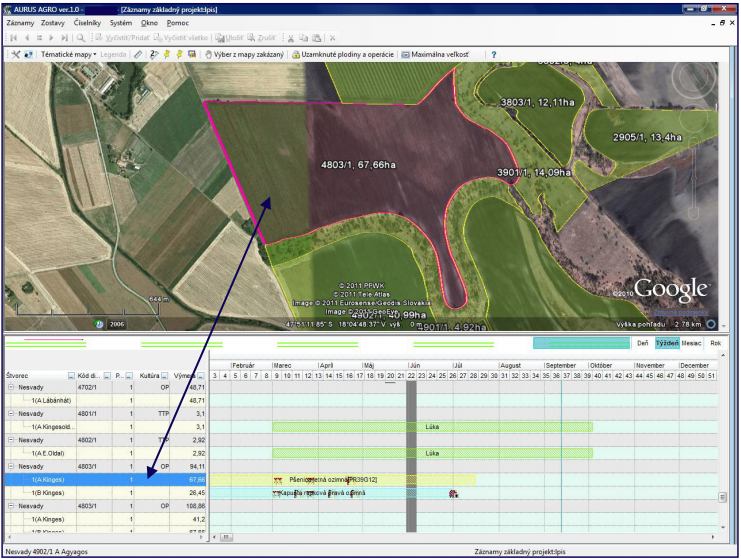741x559 pixels.
Task: Click the Kapusta repková crop bar
Action: coord(334,493)
